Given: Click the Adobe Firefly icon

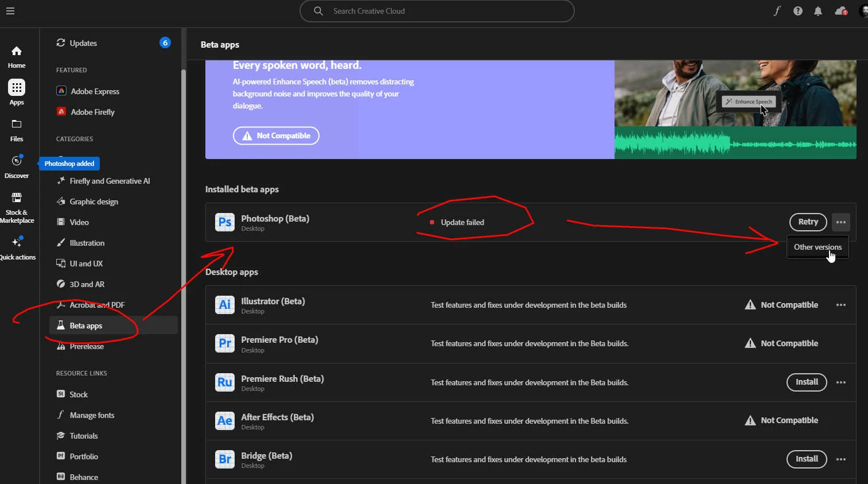Looking at the screenshot, I should 61,111.
